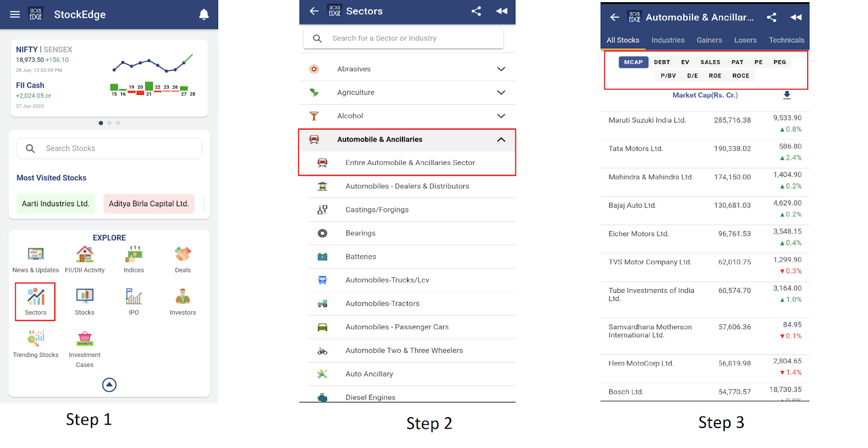Select MCAP filter chip
The height and width of the screenshot is (448, 868).
633,62
